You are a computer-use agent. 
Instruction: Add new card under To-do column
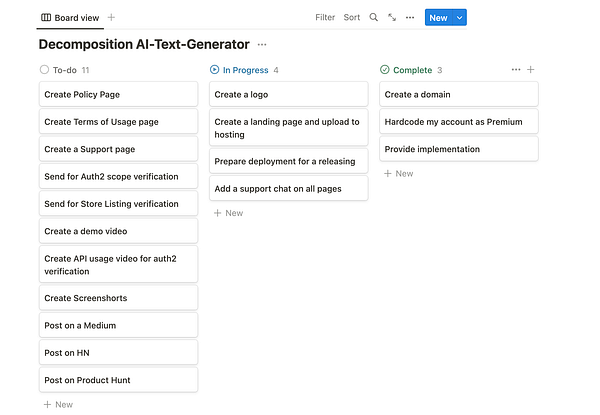click(x=58, y=404)
